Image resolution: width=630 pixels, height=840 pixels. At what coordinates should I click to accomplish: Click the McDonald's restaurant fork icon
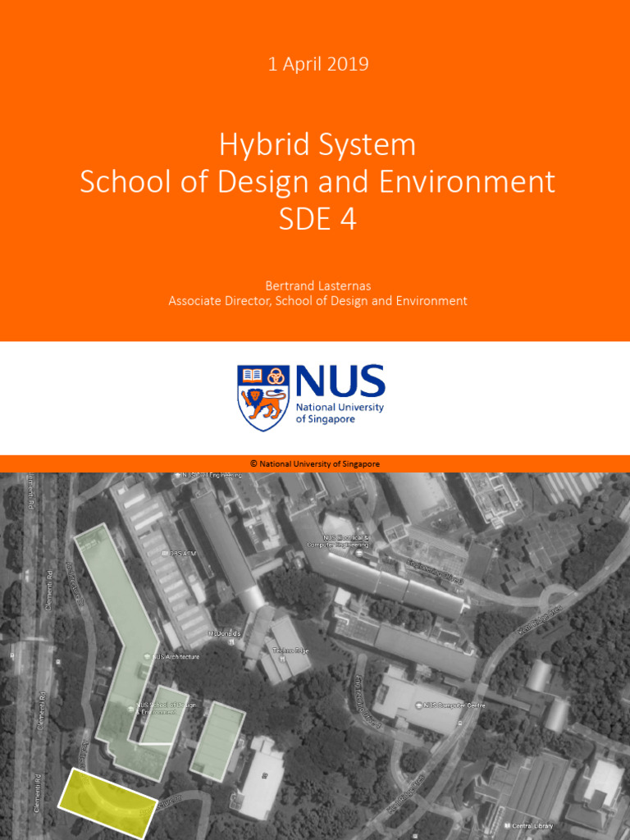click(x=232, y=641)
